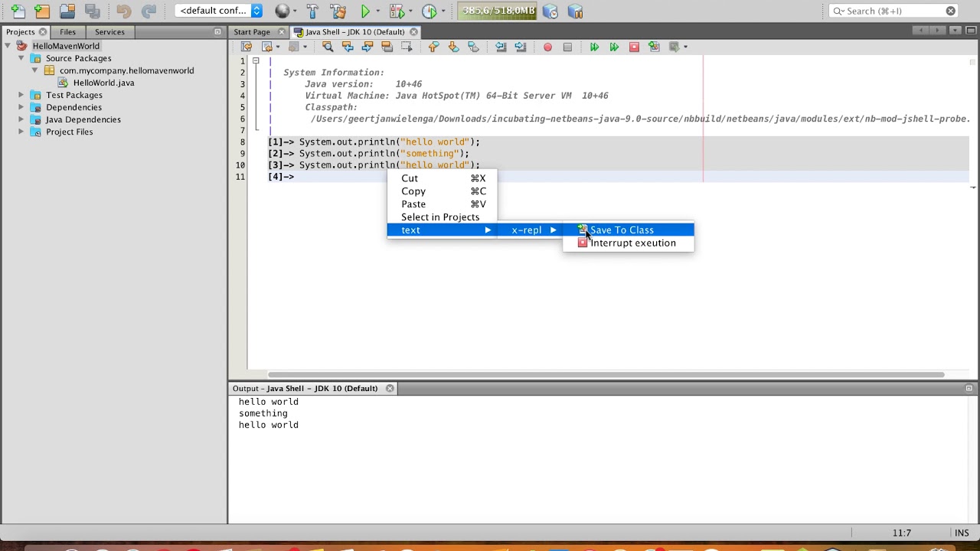
Task: Click the Save To Class toolbar icon
Action: [x=654, y=47]
